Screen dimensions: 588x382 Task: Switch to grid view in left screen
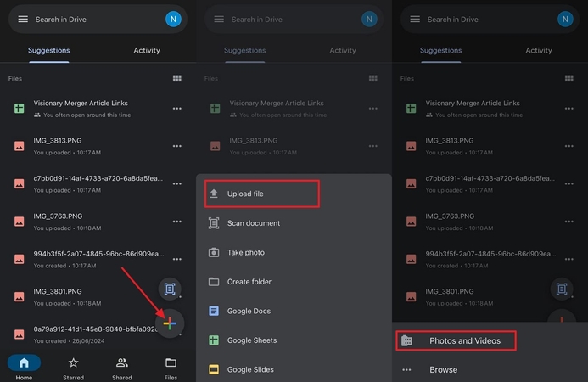click(177, 78)
